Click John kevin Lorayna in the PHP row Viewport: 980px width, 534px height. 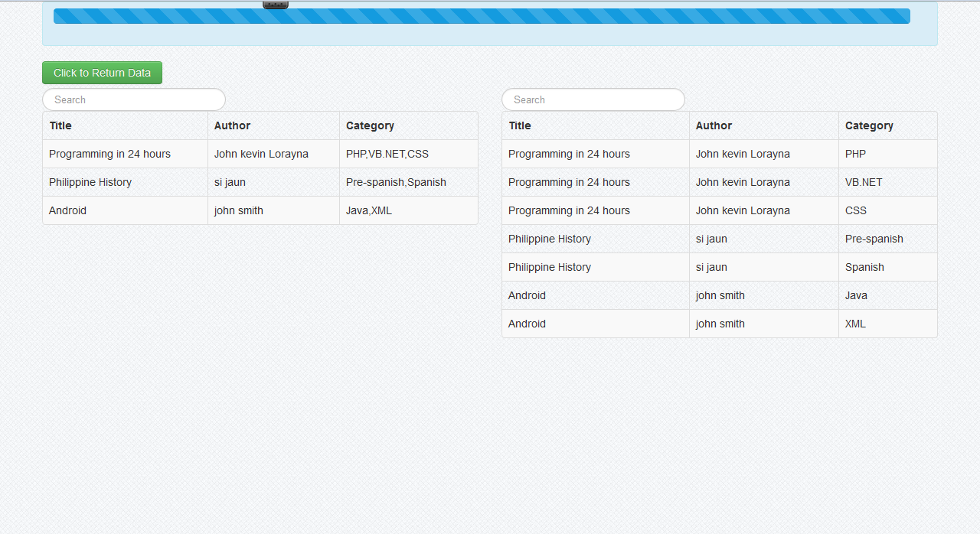pos(743,154)
